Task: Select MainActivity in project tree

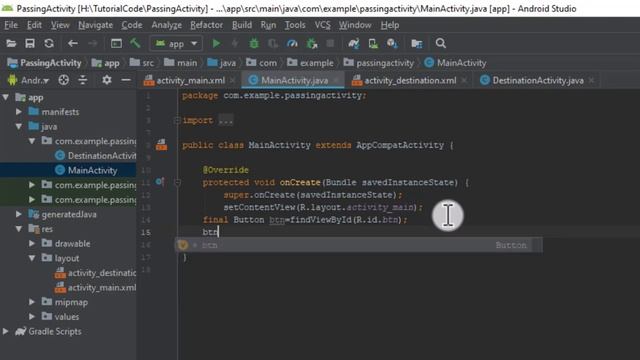Action: click(x=86, y=170)
